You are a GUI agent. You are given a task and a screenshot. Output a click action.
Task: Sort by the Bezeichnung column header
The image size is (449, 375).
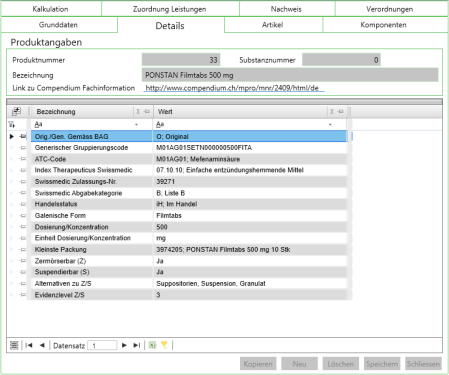[x=56, y=112]
